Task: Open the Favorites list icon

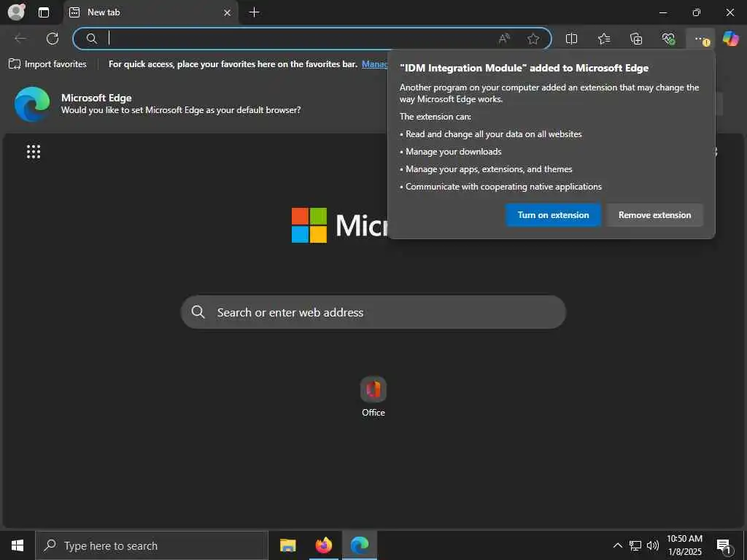Action: (x=603, y=39)
